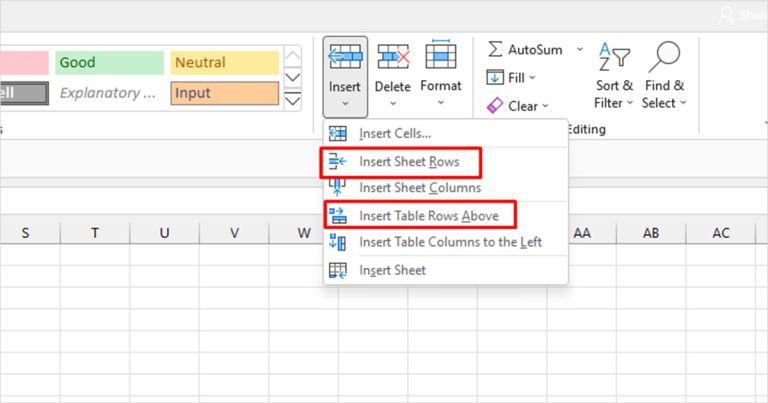Click icon for Insert Table Columns to the Left

tap(337, 242)
